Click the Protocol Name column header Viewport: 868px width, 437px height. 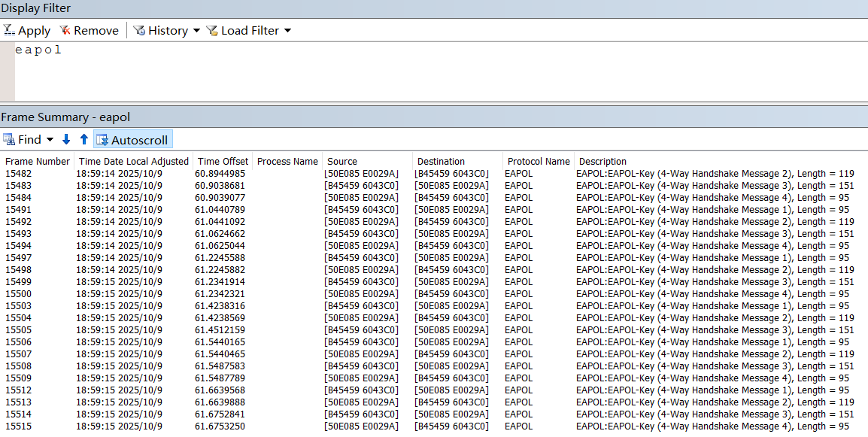(538, 162)
